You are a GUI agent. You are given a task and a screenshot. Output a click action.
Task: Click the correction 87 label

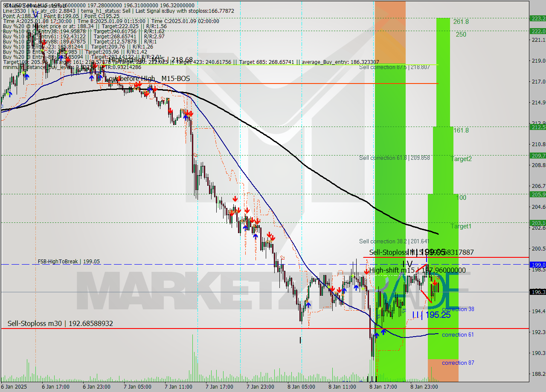[458, 363]
